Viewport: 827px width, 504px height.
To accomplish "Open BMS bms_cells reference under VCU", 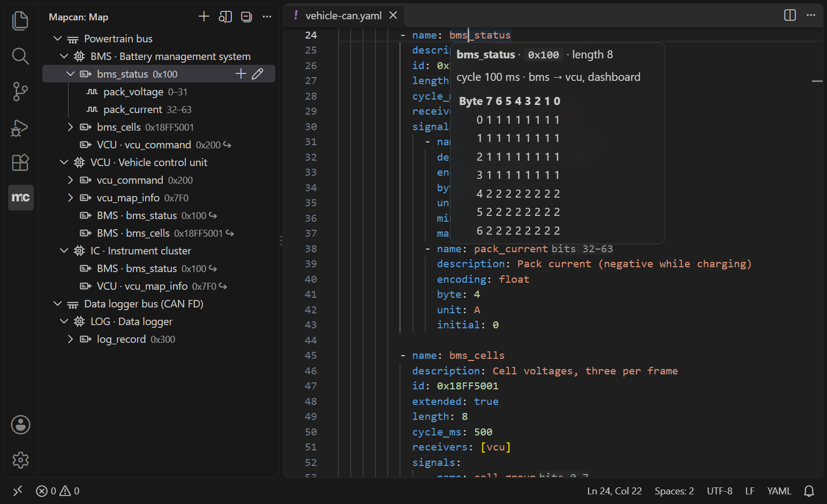I will [x=159, y=233].
